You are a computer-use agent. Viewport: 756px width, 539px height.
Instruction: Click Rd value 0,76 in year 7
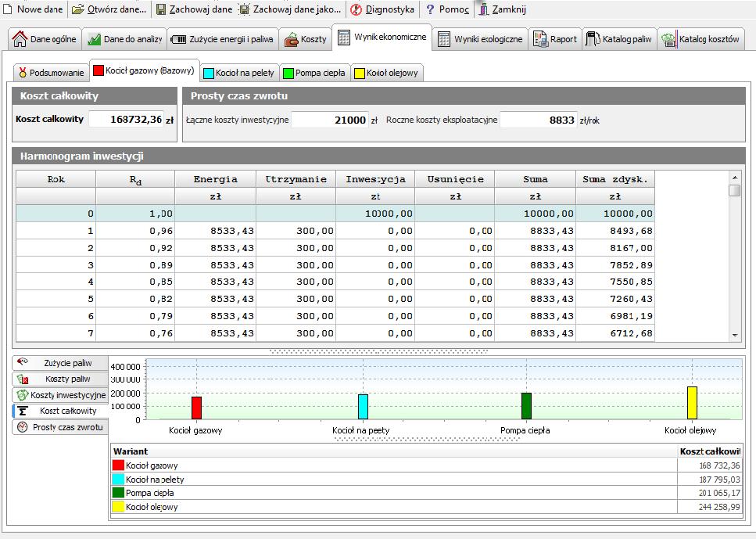click(135, 333)
